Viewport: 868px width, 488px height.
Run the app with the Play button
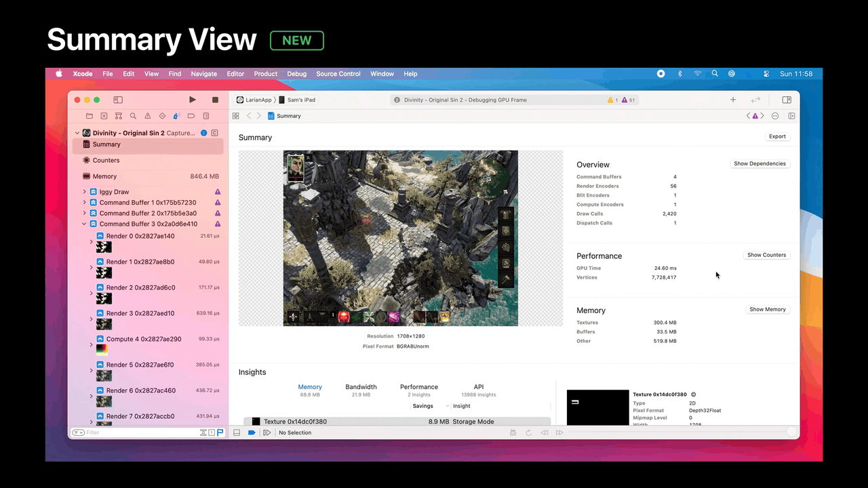(193, 100)
